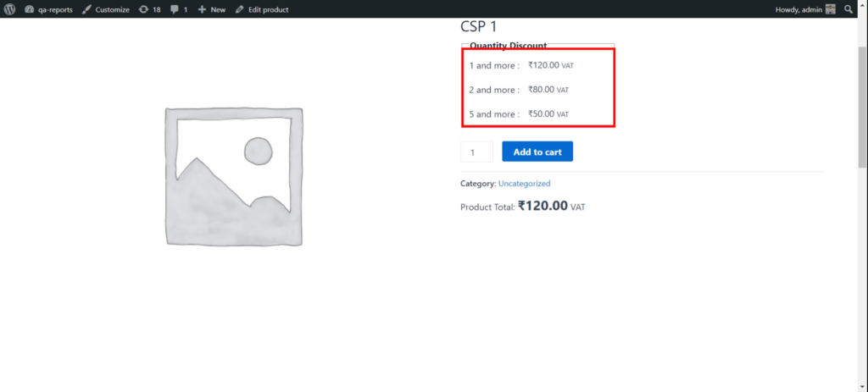Click the Edit product pencil icon
Screen dimensions: 868x392
click(x=240, y=9)
